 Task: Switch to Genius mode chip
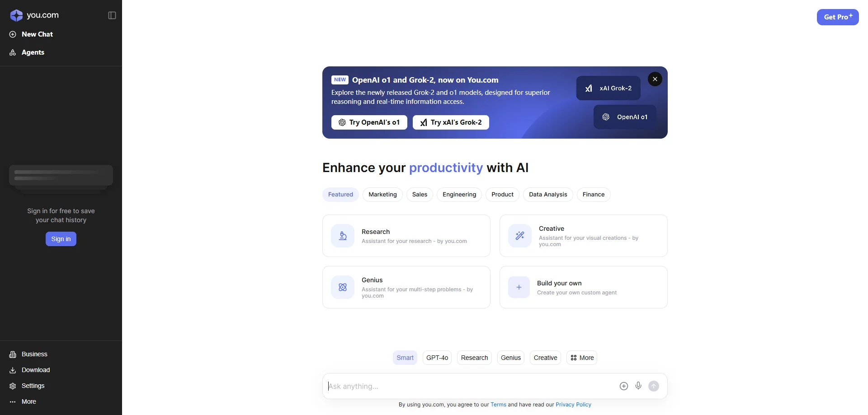[511, 358]
